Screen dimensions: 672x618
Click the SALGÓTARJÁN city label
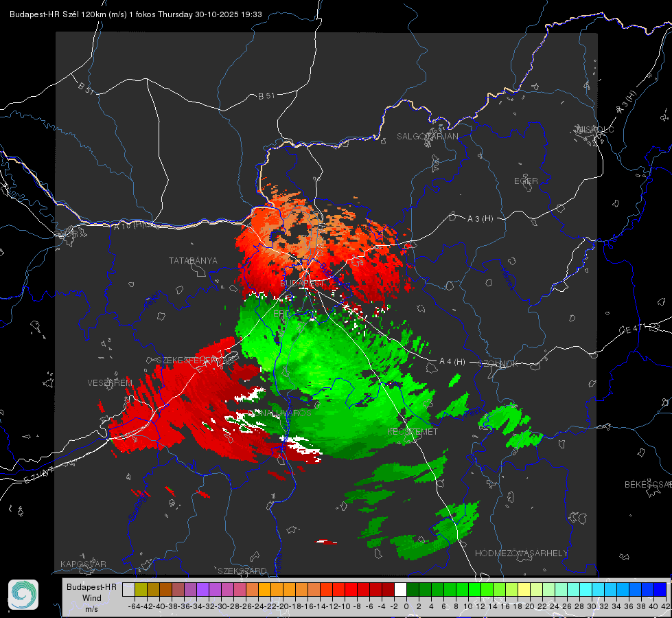(427, 137)
